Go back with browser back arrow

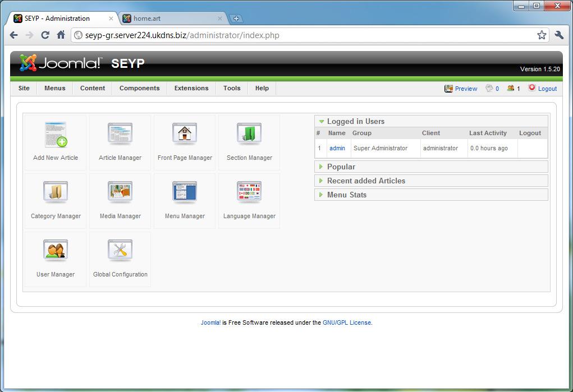click(14, 35)
